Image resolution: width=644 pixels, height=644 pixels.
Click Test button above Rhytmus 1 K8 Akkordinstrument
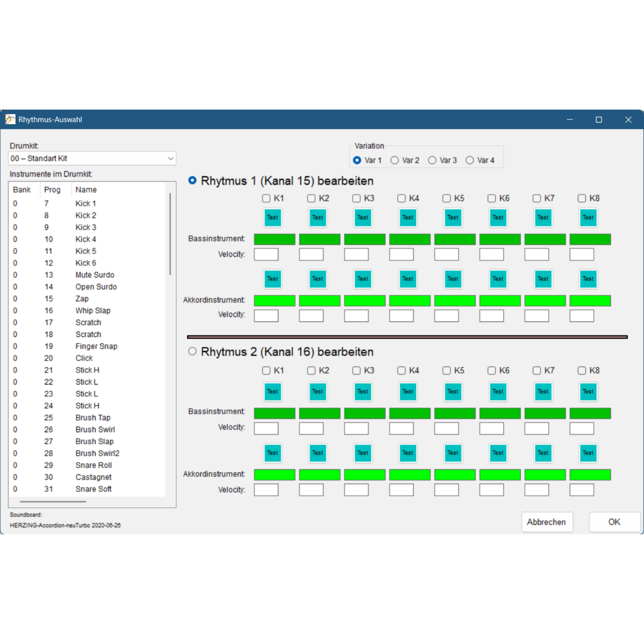(x=588, y=279)
